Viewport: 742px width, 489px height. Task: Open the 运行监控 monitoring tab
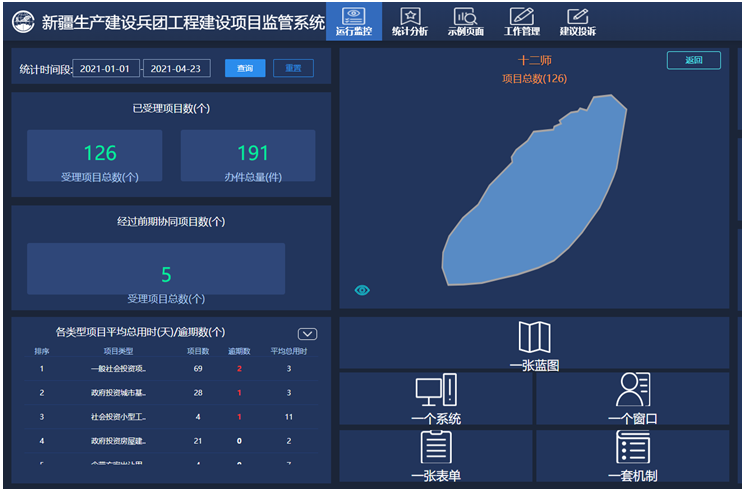353,21
